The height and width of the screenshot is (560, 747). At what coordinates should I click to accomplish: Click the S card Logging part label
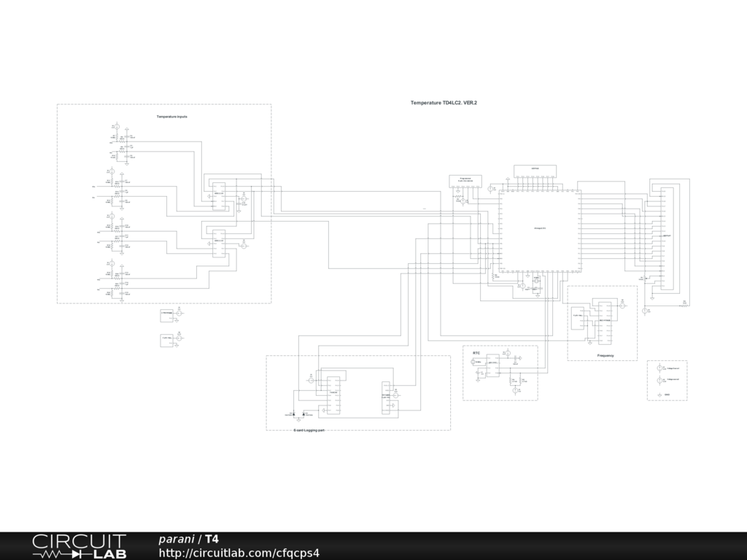click(309, 430)
